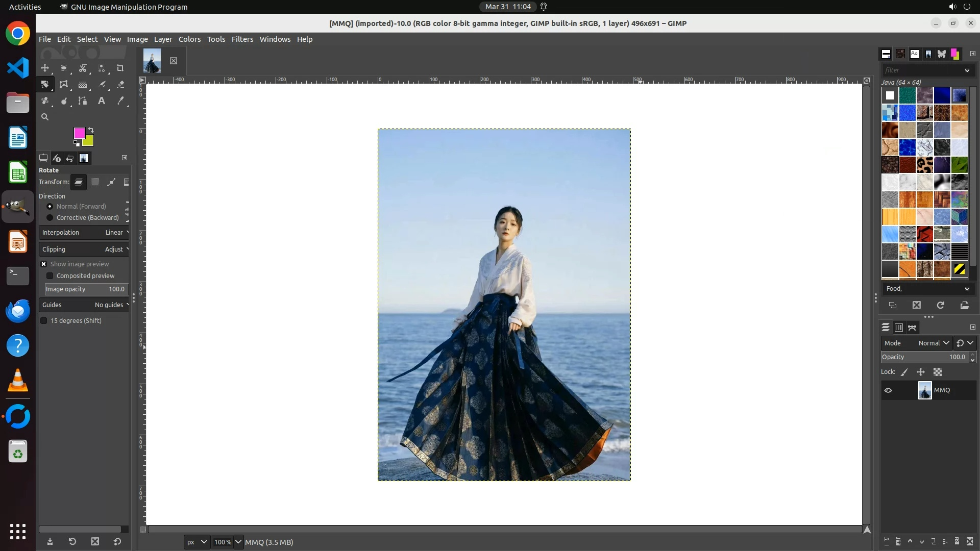Enable Corrective (Backward) direction

point(50,218)
